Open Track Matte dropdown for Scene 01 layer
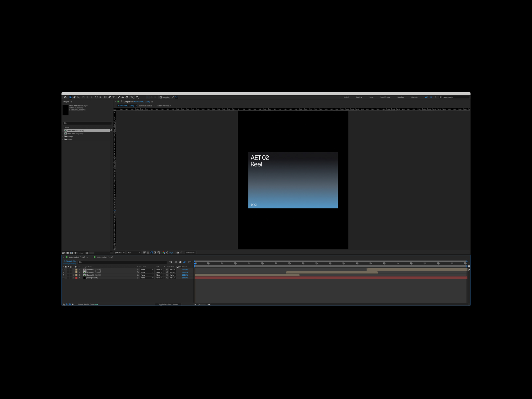The height and width of the screenshot is (399, 532). (x=173, y=275)
